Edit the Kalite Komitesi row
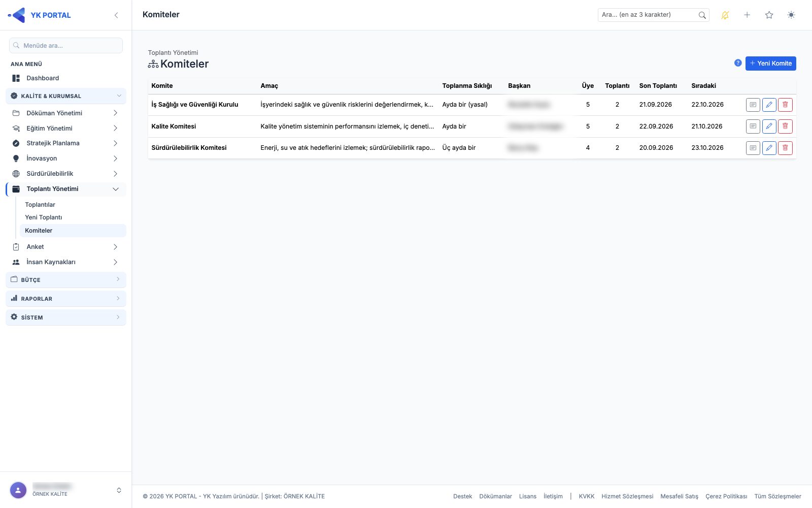812x508 pixels. pos(769,126)
